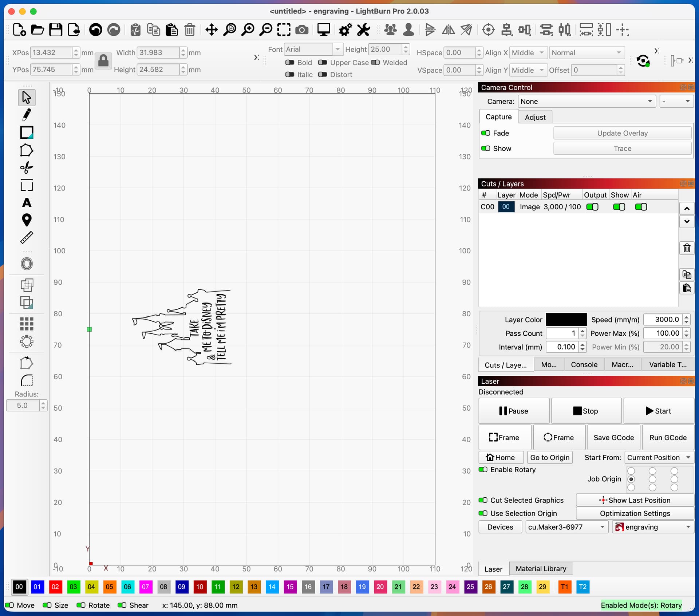Toggle Output for layer C00
Viewport: 699px width, 616px height.
(x=592, y=207)
